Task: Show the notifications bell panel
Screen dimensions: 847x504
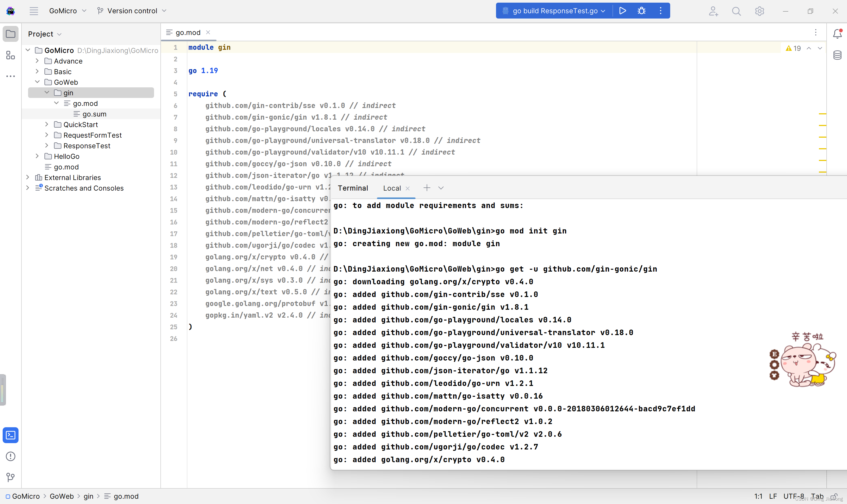Action: (x=837, y=34)
